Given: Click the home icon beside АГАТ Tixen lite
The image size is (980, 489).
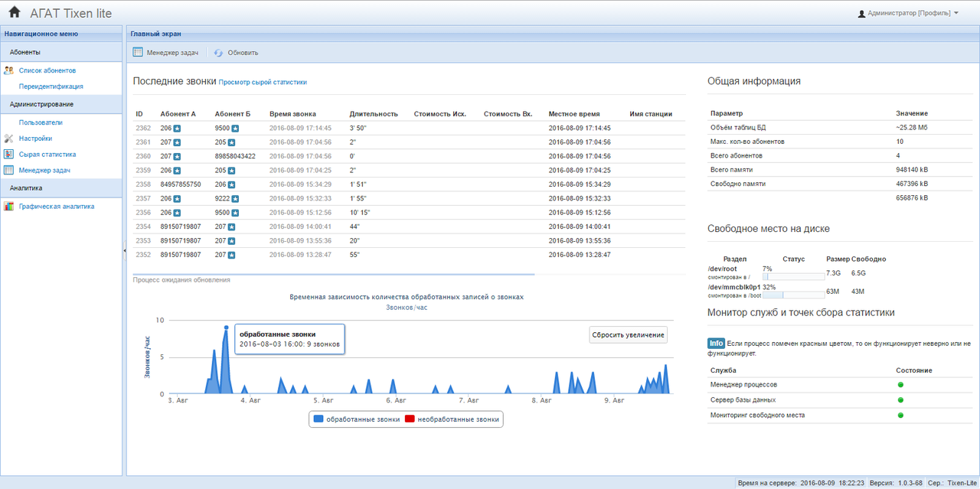Looking at the screenshot, I should pos(14,12).
